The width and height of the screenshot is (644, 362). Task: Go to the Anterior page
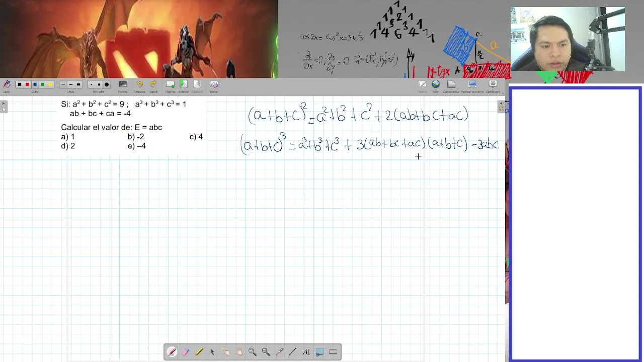pyautogui.click(x=183, y=84)
